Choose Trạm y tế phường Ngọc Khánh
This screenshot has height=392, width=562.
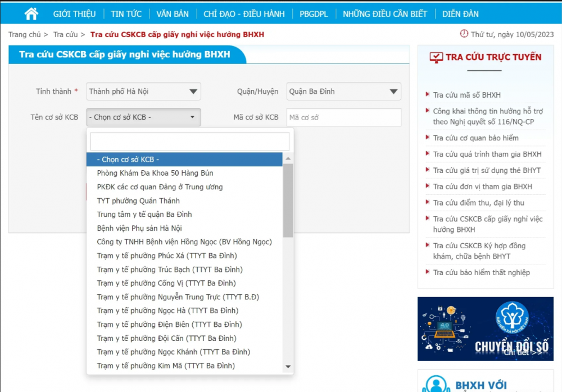click(x=184, y=352)
